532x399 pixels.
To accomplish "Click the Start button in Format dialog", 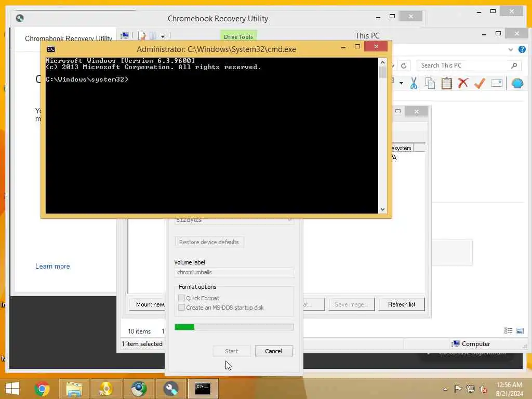I will click(231, 351).
